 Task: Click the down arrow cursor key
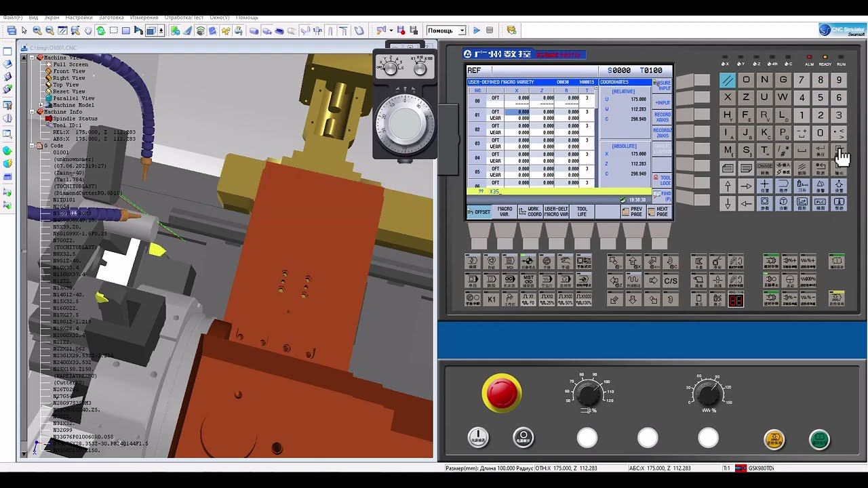coord(728,203)
